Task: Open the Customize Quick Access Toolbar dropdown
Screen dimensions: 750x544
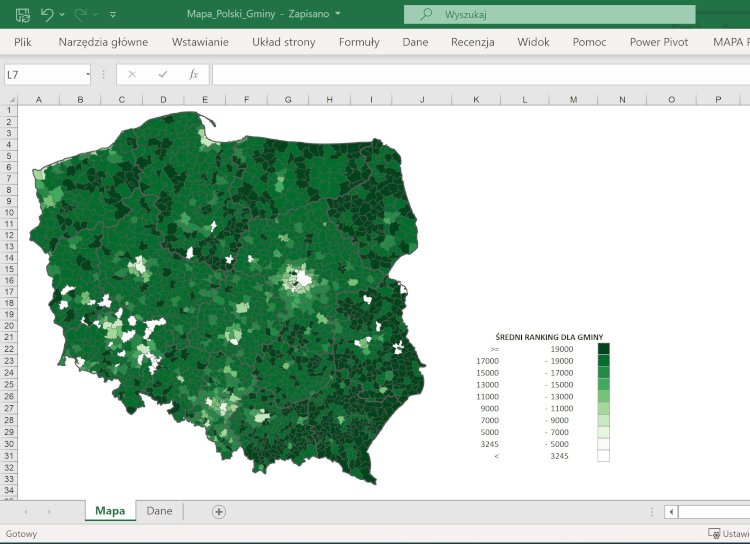Action: coord(112,15)
